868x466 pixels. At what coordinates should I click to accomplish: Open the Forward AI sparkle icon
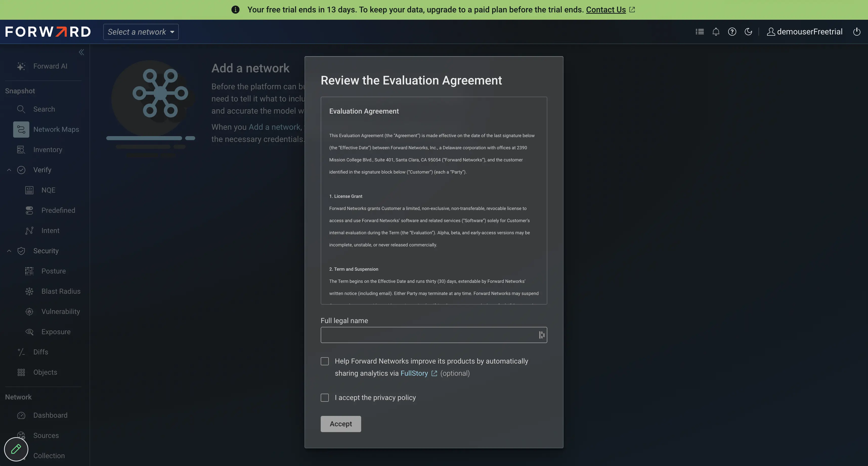21,66
